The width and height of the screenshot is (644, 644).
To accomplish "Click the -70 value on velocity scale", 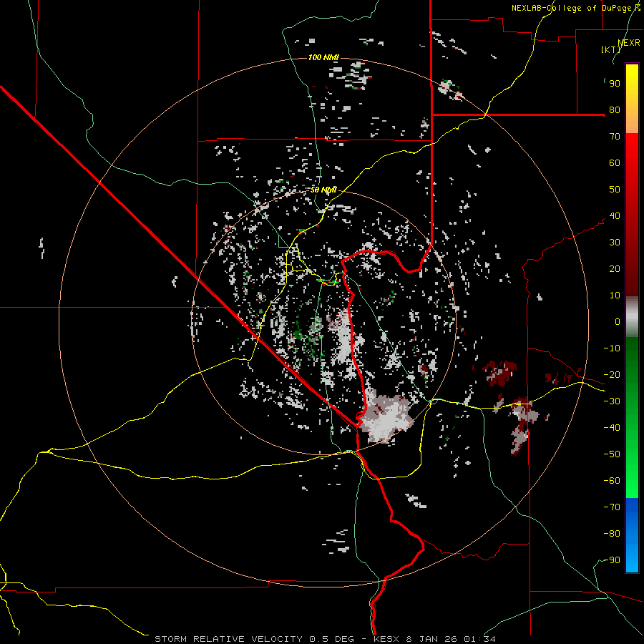I will click(x=612, y=507).
